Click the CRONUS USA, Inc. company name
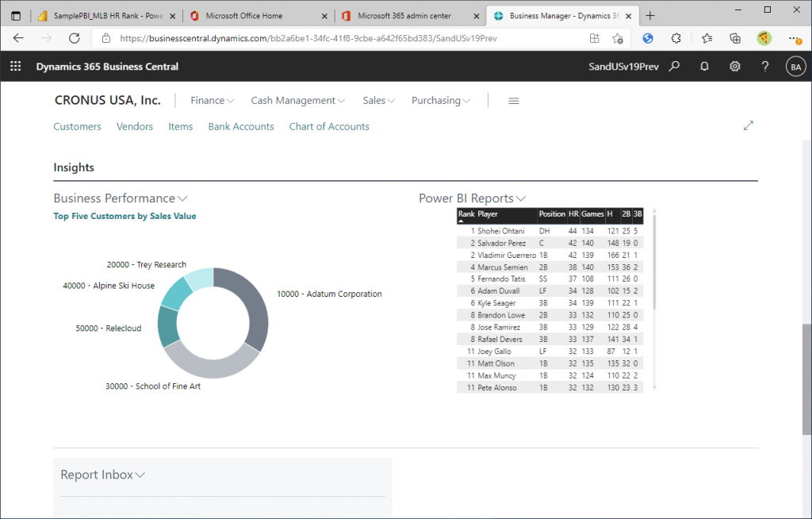 point(108,100)
